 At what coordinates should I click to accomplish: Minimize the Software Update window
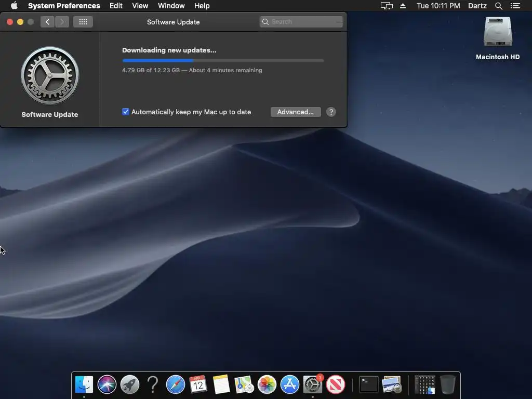pyautogui.click(x=20, y=22)
